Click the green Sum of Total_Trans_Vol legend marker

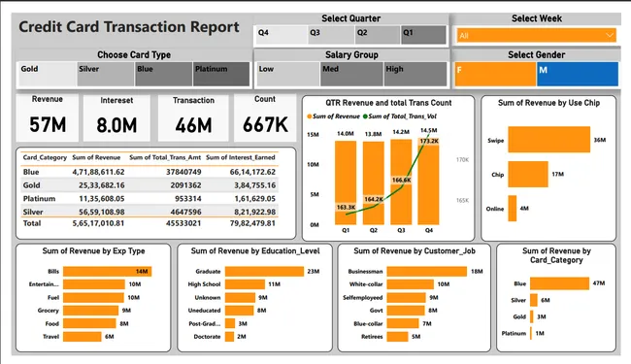pyautogui.click(x=365, y=116)
